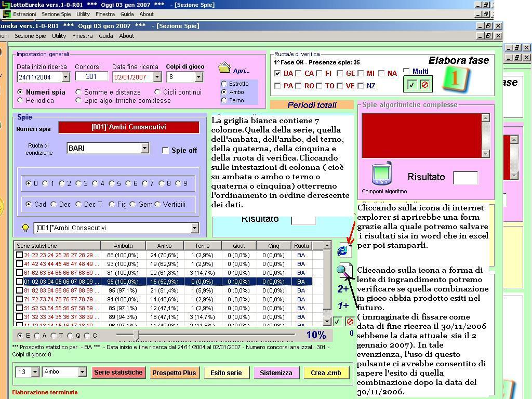Click the grid scrollbar down arrow
The height and width of the screenshot is (399, 532).
(x=327, y=321)
